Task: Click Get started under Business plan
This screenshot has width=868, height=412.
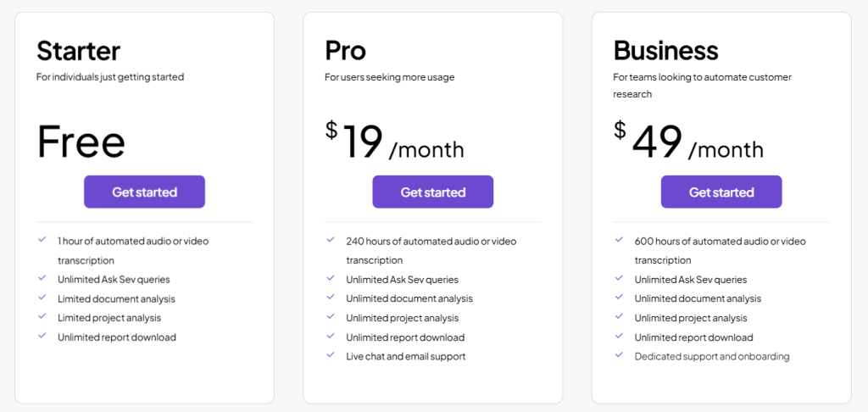Action: pos(721,192)
